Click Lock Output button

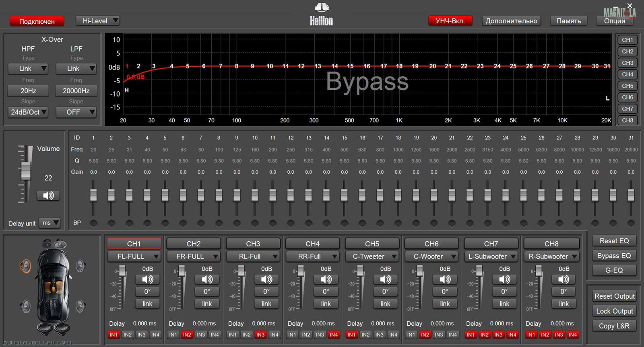pyautogui.click(x=615, y=311)
